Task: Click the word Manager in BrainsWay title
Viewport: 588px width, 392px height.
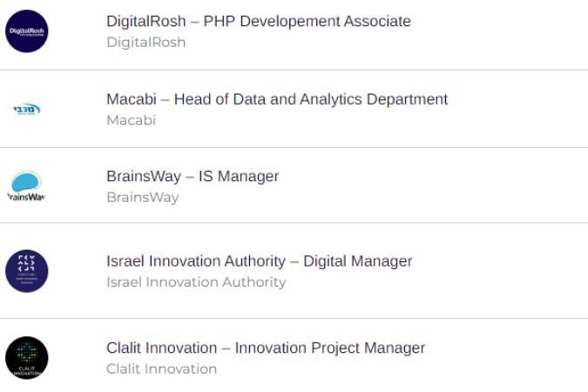Action: click(x=248, y=176)
